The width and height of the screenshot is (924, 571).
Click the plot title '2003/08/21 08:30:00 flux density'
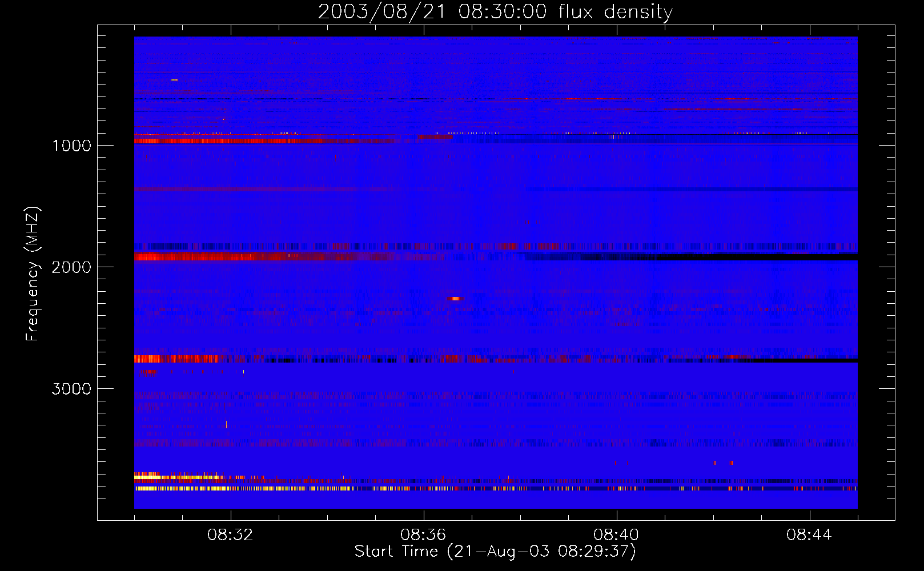pos(495,11)
